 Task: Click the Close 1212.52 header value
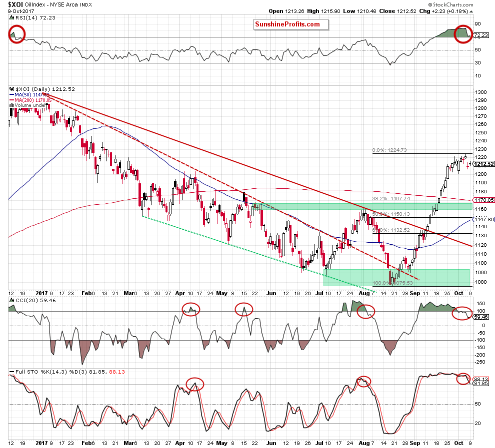coord(398,11)
